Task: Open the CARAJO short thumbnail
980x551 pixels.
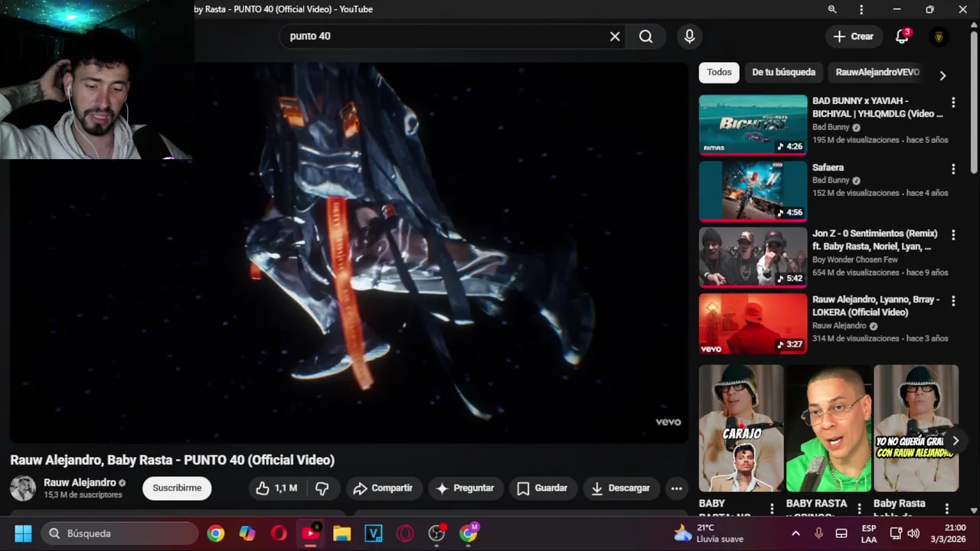Action: (x=741, y=428)
